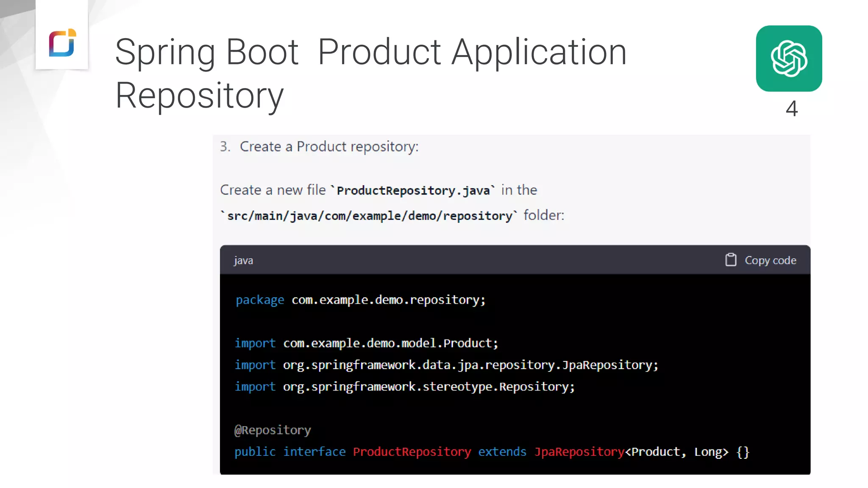Click the java language label
The height and width of the screenshot is (488, 868).
click(x=243, y=261)
